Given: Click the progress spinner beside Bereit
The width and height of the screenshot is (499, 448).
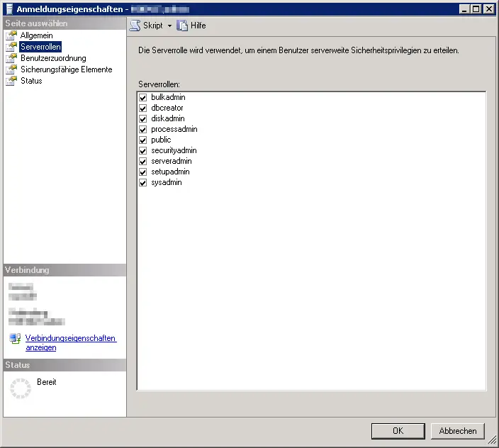Looking at the screenshot, I should point(21,388).
